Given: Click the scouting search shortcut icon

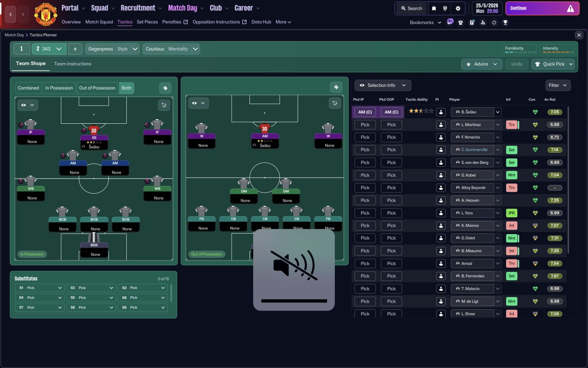Looking at the screenshot, I should click(483, 22).
